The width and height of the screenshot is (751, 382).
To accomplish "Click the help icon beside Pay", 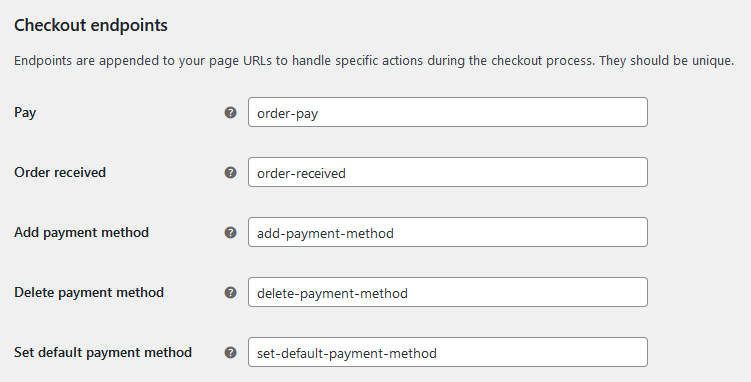I will [230, 112].
